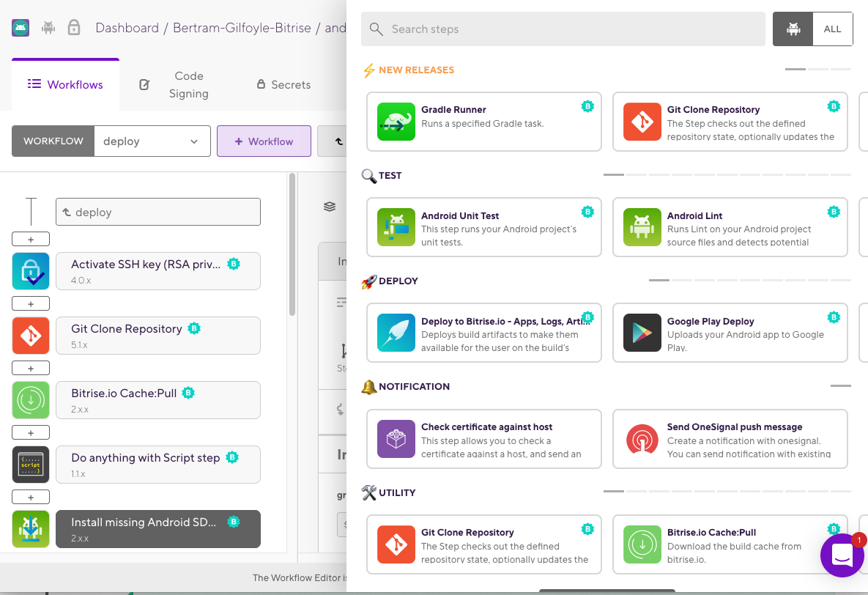868x595 pixels.
Task: Open the chat support bubble
Action: pyautogui.click(x=842, y=555)
